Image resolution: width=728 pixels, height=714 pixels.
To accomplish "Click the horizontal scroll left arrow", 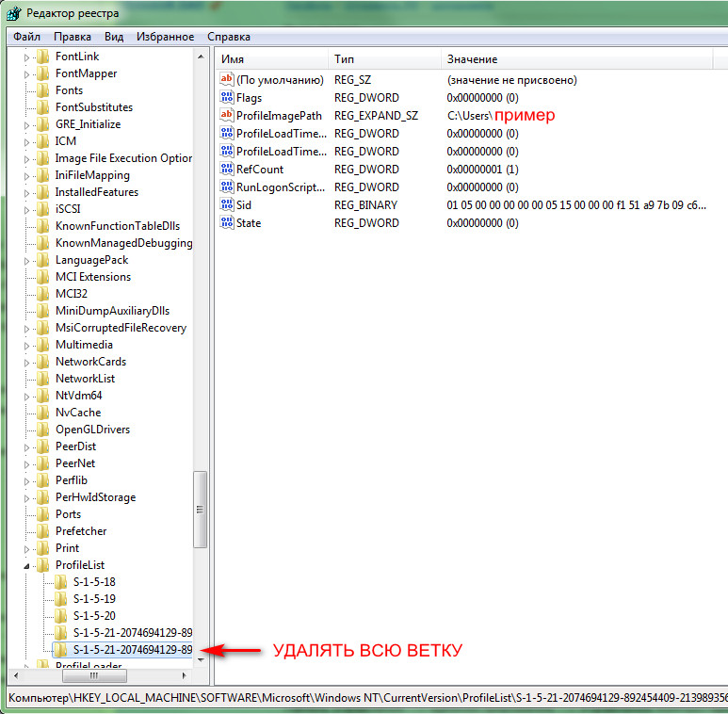I will tap(16, 676).
